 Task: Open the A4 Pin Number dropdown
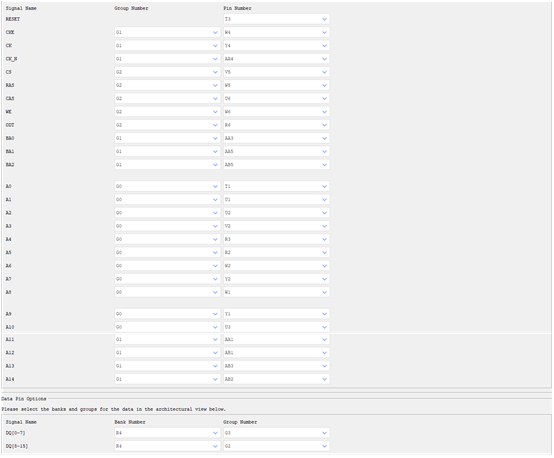point(276,240)
